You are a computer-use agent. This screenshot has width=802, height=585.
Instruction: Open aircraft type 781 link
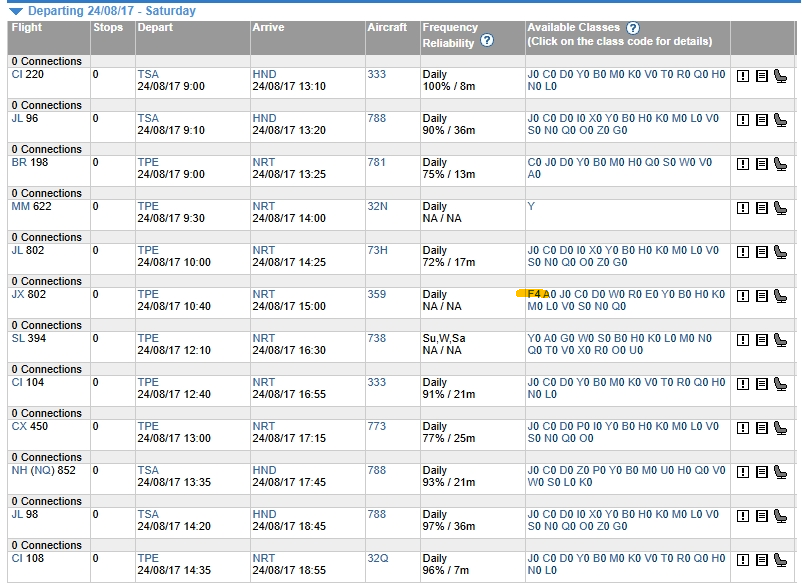coord(376,163)
